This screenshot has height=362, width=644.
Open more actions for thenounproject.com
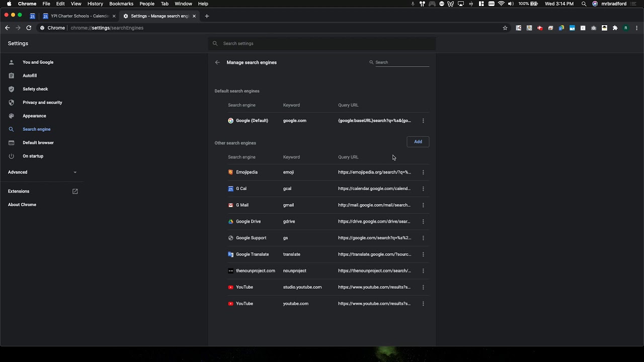click(x=423, y=271)
